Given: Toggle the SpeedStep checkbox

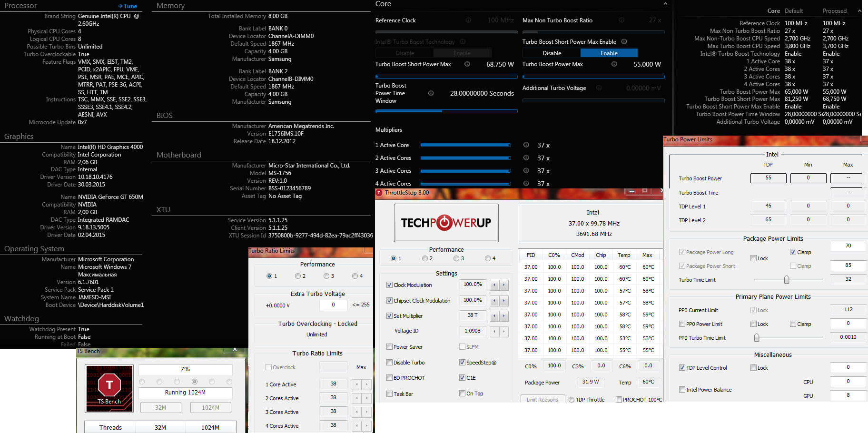Looking at the screenshot, I should pyautogui.click(x=462, y=363).
